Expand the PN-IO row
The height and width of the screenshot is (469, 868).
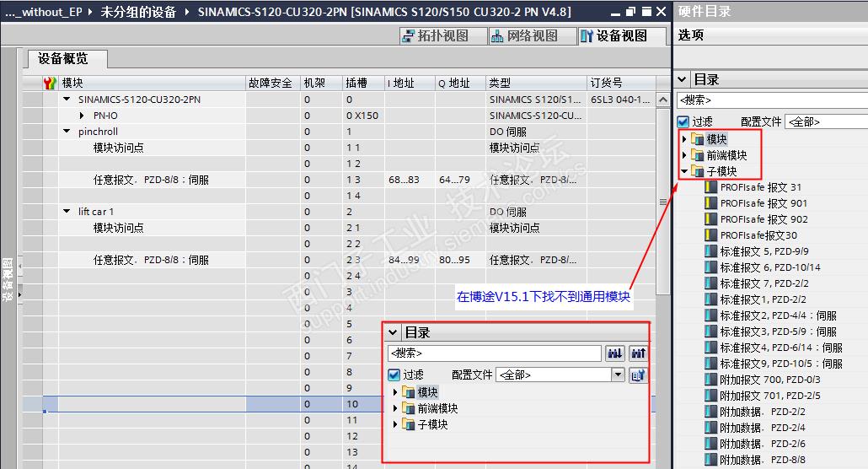(x=82, y=116)
